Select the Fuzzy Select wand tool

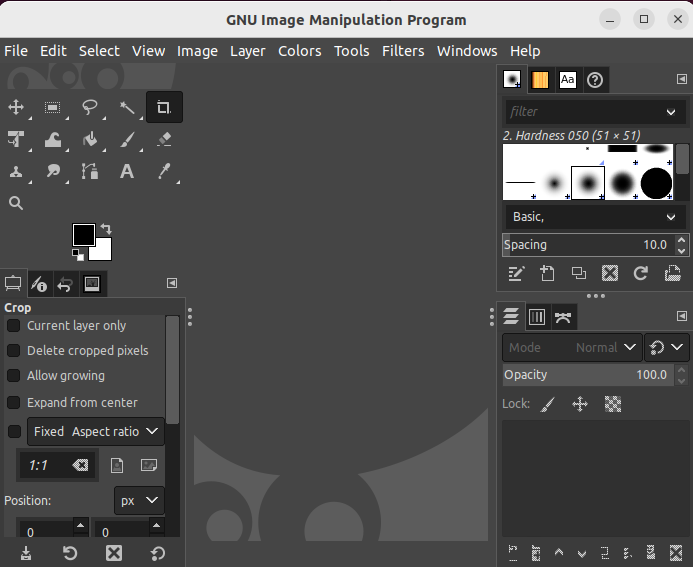tap(127, 107)
